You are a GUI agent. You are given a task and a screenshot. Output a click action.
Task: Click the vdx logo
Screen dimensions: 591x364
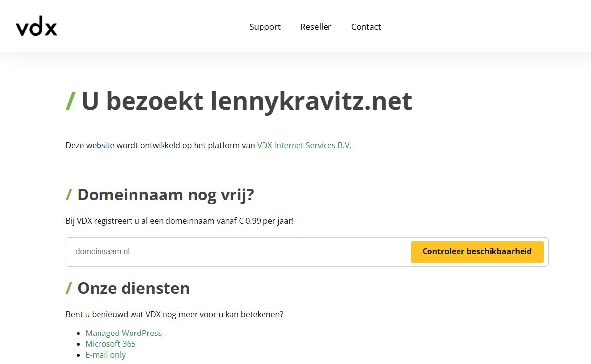click(x=36, y=27)
